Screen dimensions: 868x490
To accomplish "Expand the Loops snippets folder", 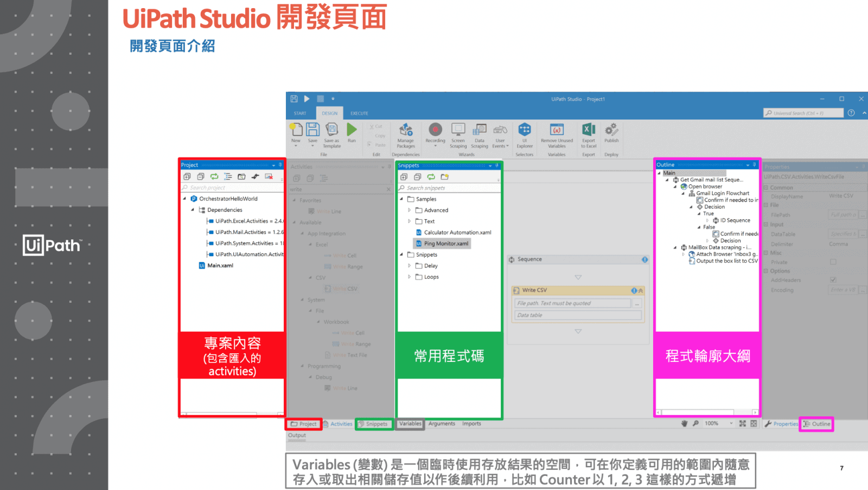I will 409,276.
